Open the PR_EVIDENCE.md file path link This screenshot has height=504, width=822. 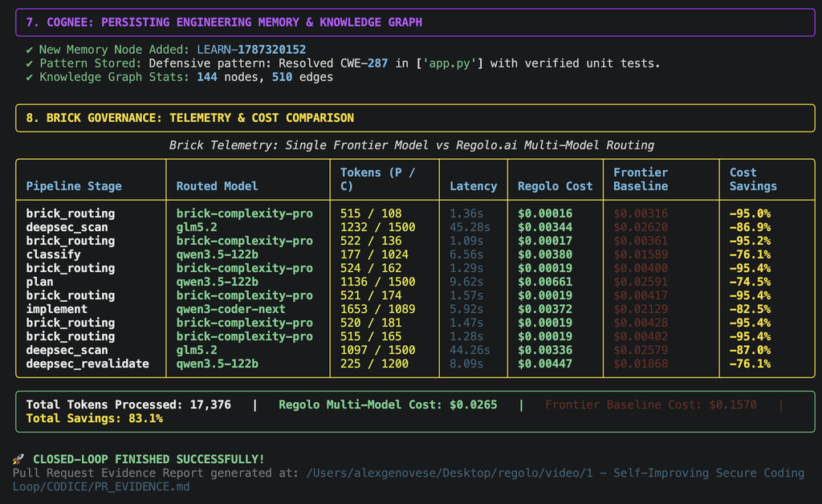pos(409,480)
